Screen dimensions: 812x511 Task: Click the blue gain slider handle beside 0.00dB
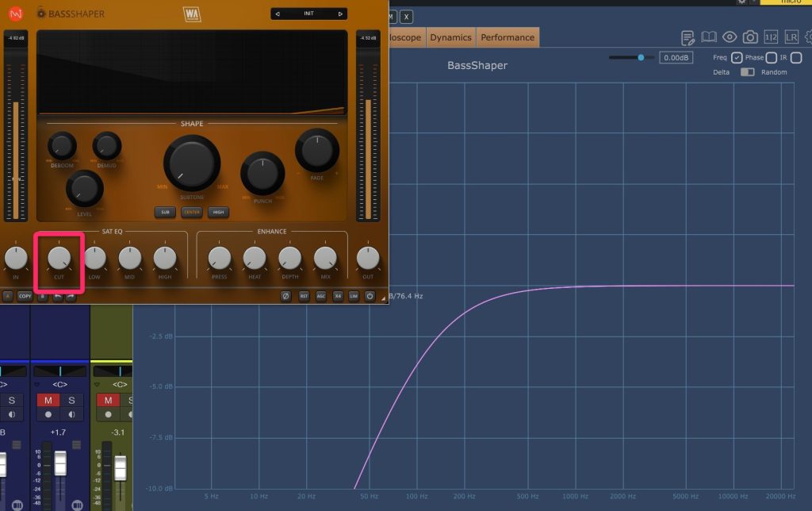641,57
